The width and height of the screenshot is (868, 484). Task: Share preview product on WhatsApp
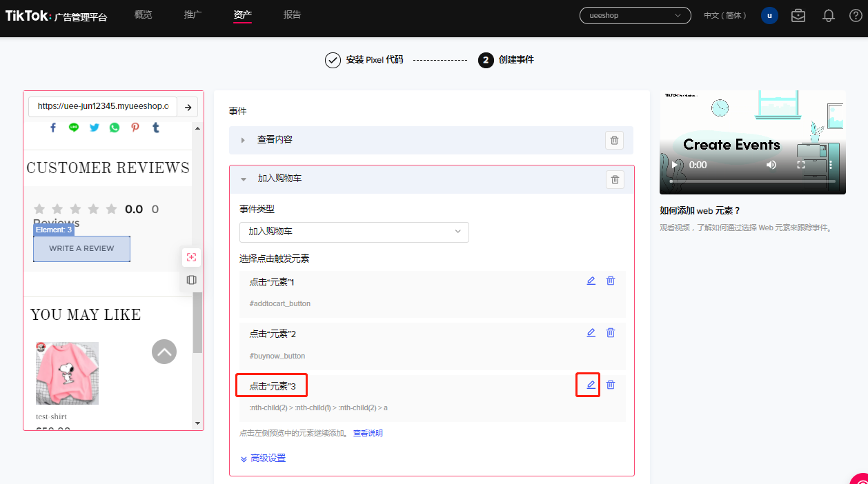pos(114,128)
